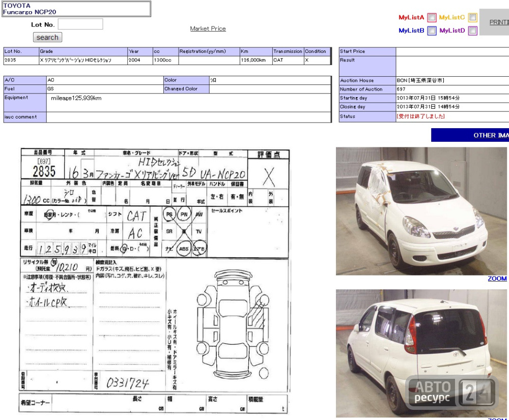Select the 126,000km mileage cell
Viewport: 509px width, 420px height.
click(256, 61)
